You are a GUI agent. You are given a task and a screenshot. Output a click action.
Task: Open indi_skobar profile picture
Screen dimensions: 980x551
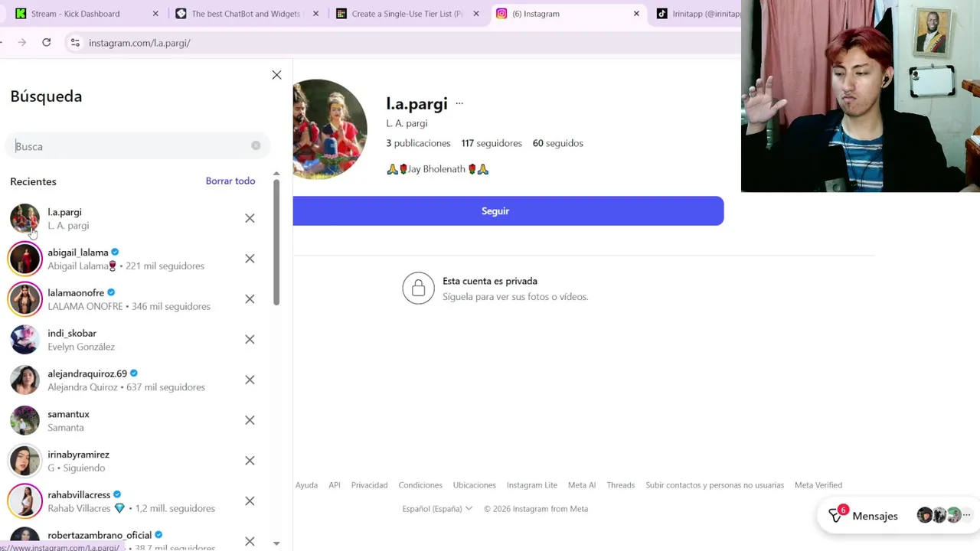point(24,340)
